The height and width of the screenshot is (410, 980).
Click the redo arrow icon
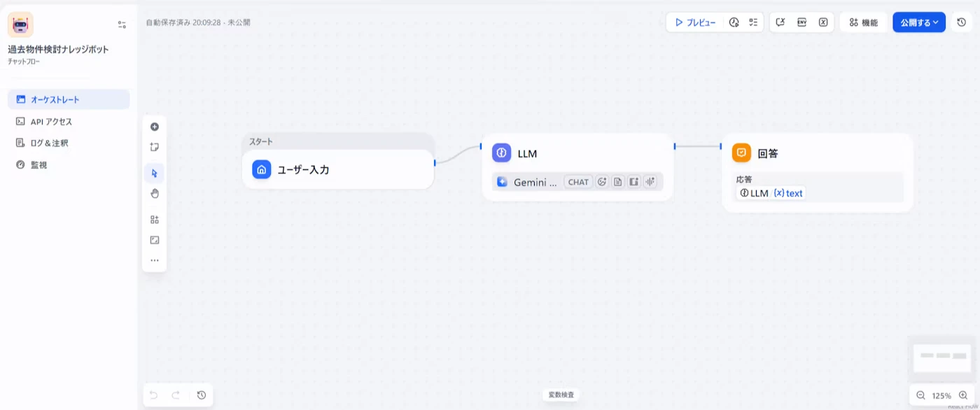point(176,395)
